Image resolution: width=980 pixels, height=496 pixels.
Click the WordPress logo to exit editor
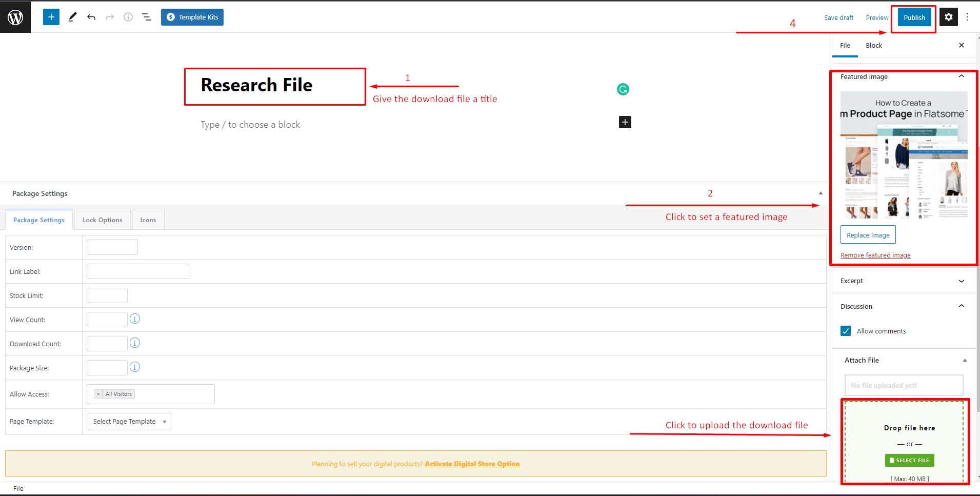click(15, 17)
